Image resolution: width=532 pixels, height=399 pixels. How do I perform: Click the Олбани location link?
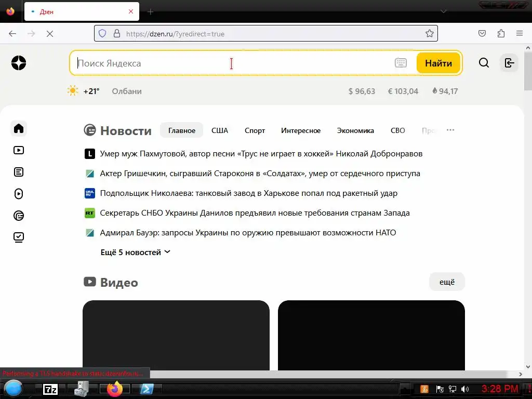coord(127,91)
